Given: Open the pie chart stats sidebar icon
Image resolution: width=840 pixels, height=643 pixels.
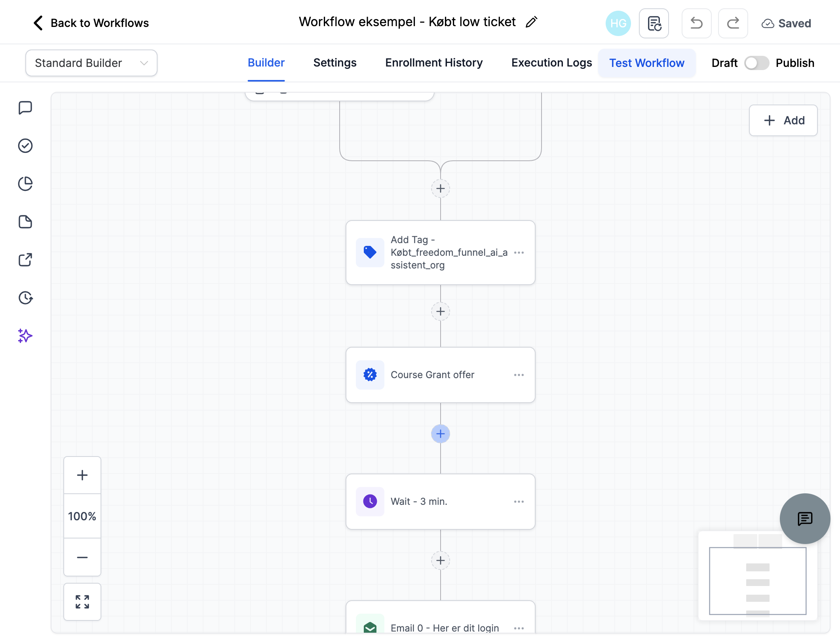Looking at the screenshot, I should [x=25, y=184].
